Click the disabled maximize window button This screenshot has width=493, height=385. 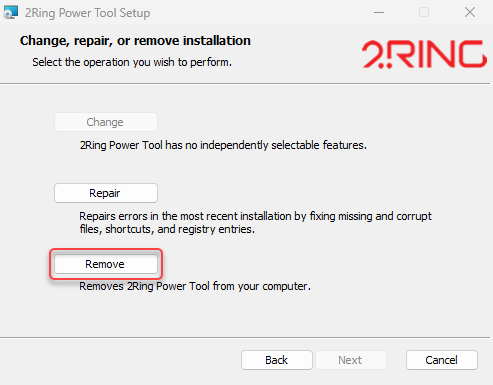click(424, 12)
